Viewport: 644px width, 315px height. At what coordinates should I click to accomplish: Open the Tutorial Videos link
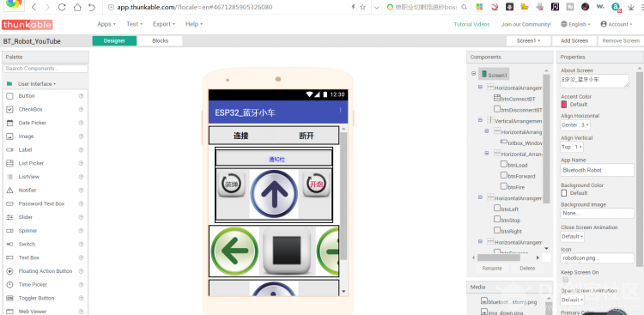[471, 24]
